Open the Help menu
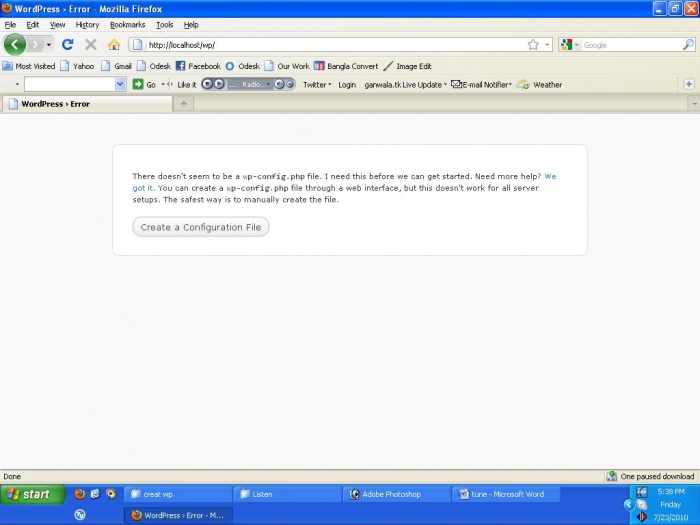The width and height of the screenshot is (700, 525). click(x=191, y=25)
